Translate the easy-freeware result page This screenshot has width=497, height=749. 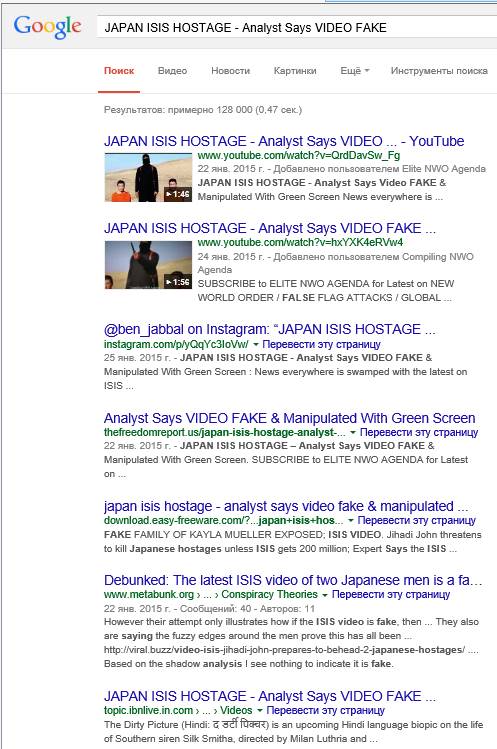click(416, 520)
